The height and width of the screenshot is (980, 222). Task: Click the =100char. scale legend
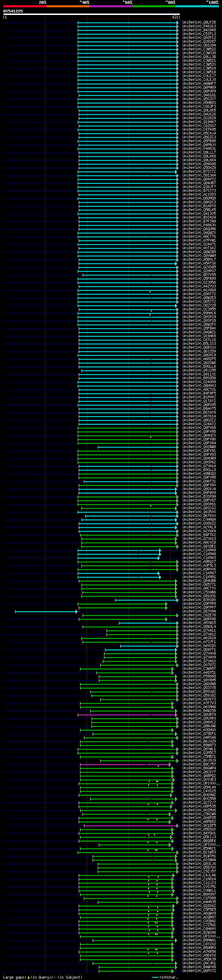click(x=165, y=977)
